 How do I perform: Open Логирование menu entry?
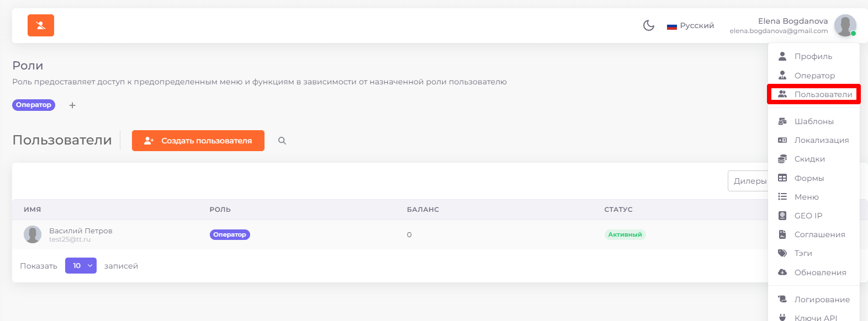pyautogui.click(x=814, y=299)
